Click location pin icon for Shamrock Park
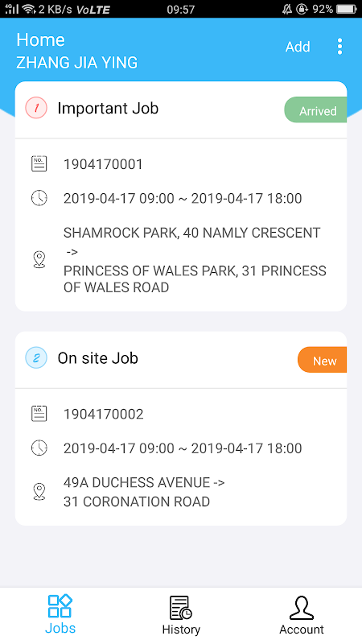Viewport: 362px width, 644px height. 39,260
